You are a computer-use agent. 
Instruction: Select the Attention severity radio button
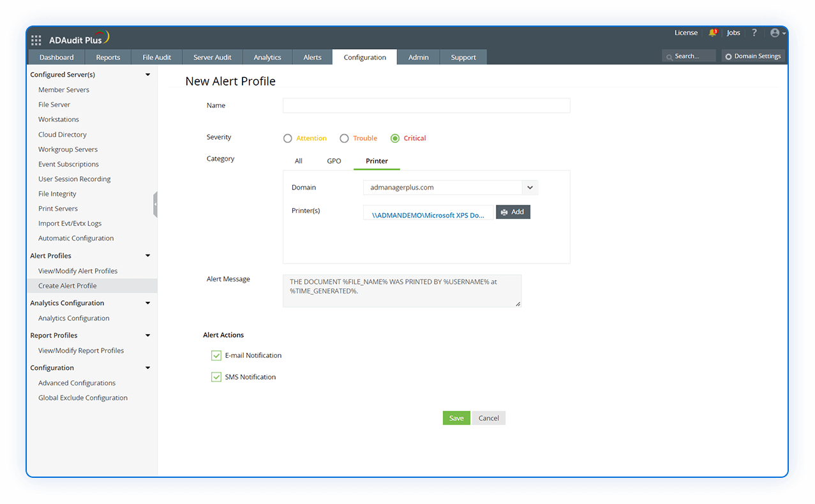[288, 138]
